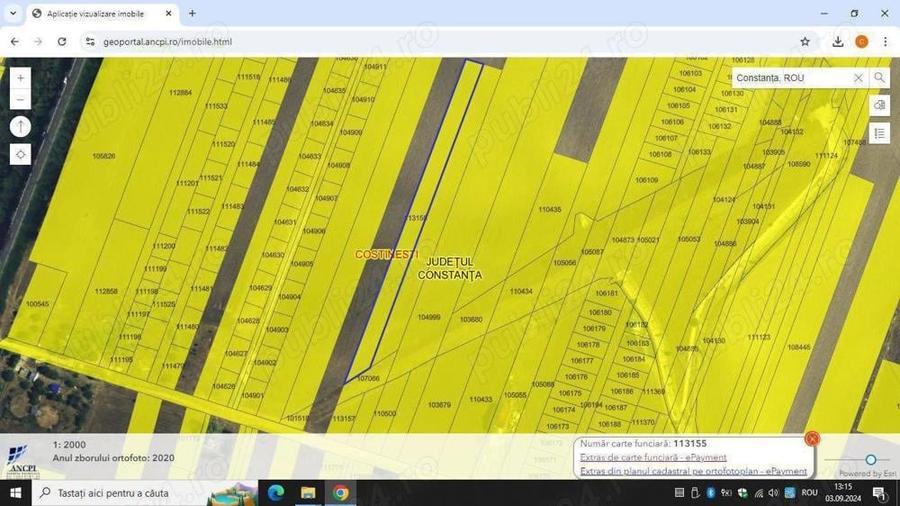Open the Wi-Fi network tray icon

pos(758,493)
